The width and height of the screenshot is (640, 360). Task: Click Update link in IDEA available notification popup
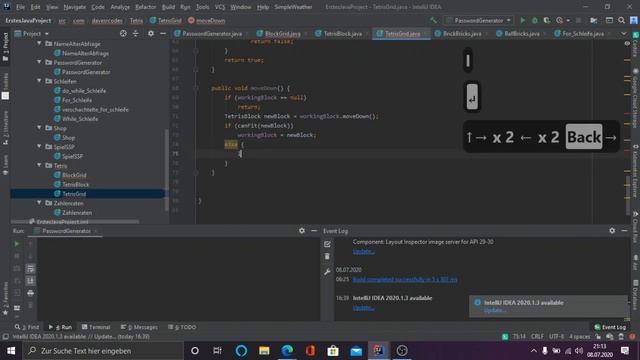[494, 310]
